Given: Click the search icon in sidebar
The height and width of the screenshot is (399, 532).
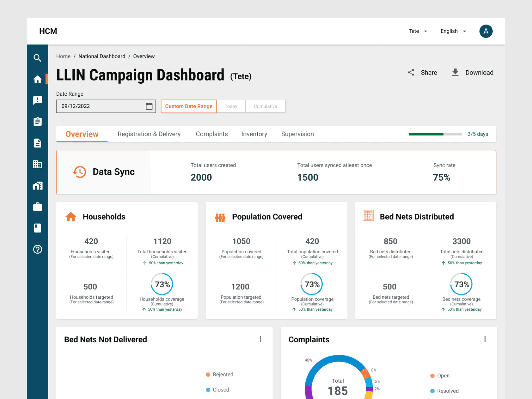Looking at the screenshot, I should point(37,58).
